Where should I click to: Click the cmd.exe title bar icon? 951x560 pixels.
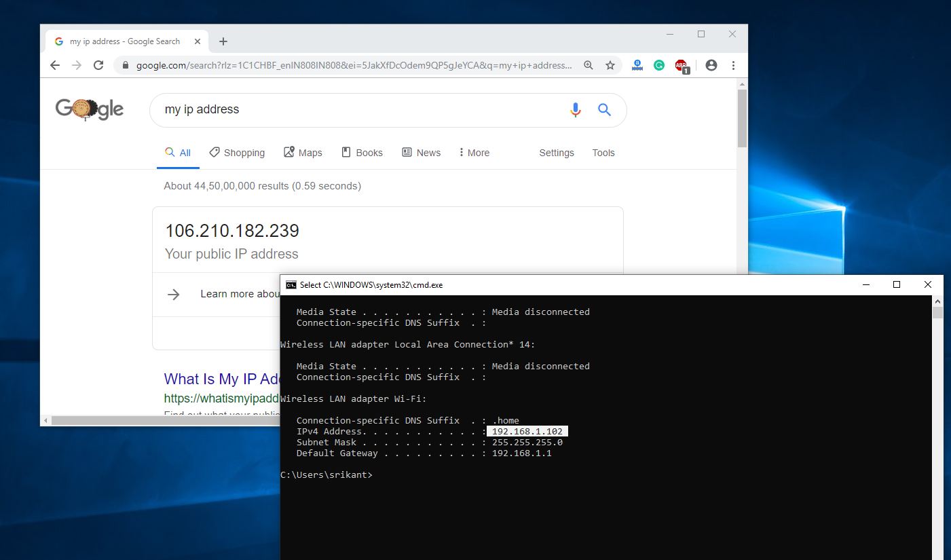click(291, 285)
